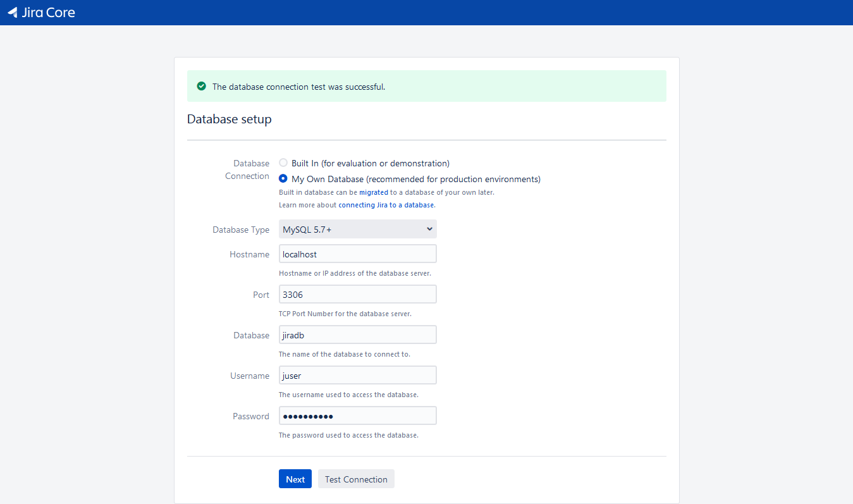Select the My Own Database option
Screen dimensions: 853x504
tap(283, 178)
